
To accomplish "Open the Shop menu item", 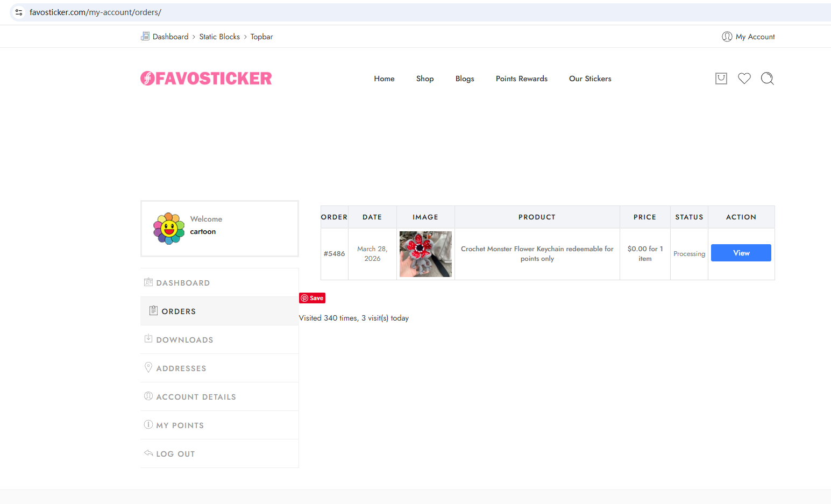I will (424, 79).
